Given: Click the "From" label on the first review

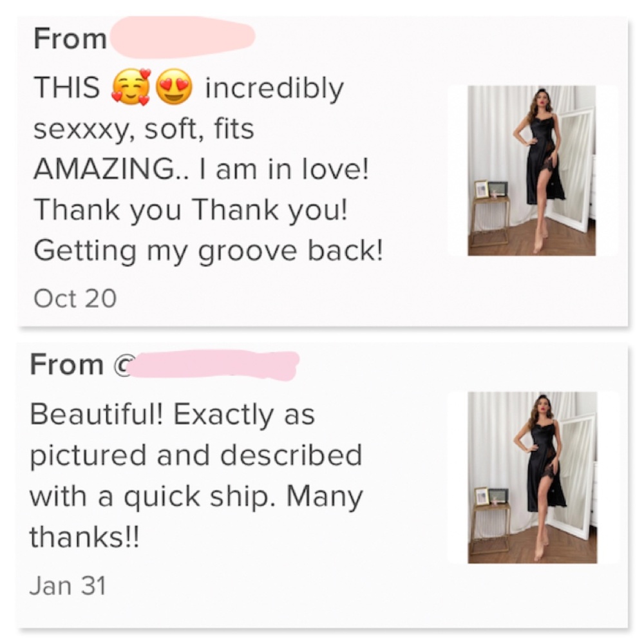Looking at the screenshot, I should [x=70, y=39].
